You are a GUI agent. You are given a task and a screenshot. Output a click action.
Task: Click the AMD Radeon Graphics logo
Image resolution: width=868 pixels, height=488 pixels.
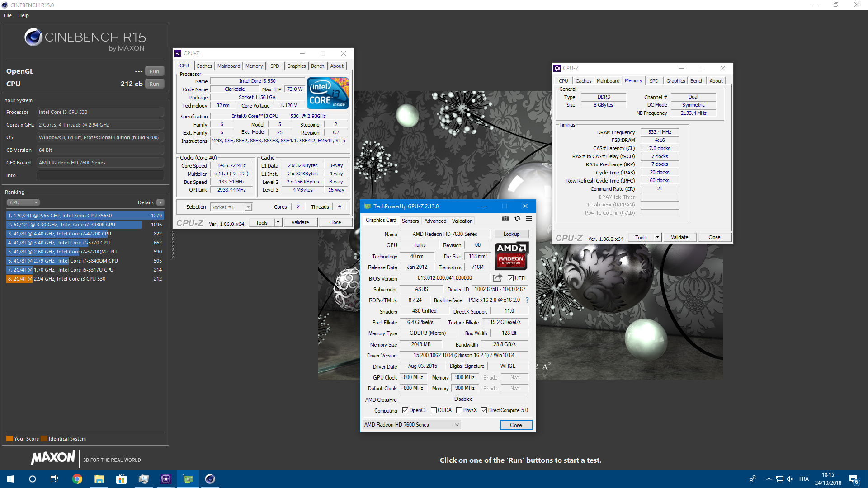(511, 256)
